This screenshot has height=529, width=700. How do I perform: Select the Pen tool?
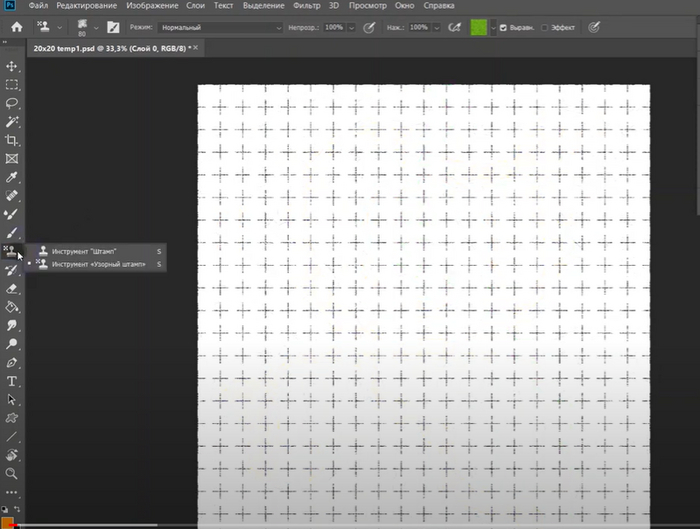(12, 362)
